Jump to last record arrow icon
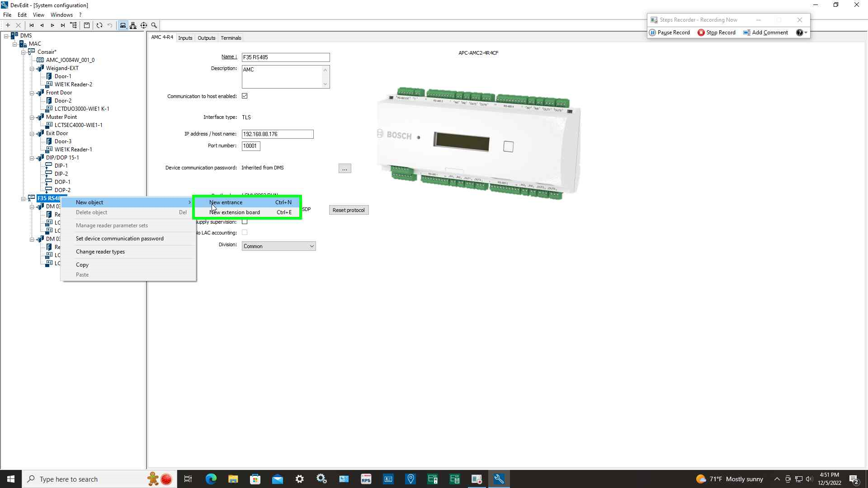This screenshot has height=488, width=868. click(63, 25)
